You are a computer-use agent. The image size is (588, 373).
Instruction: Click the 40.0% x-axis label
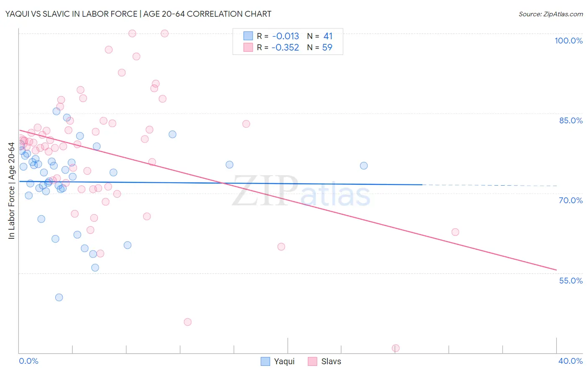click(x=570, y=361)
